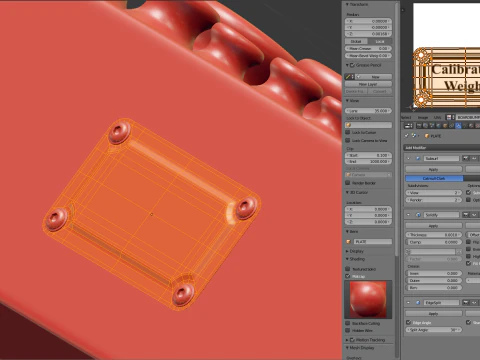Toggle EdgeSplit Edge Angle checkbox
The width and height of the screenshot is (480, 360).
(408, 322)
